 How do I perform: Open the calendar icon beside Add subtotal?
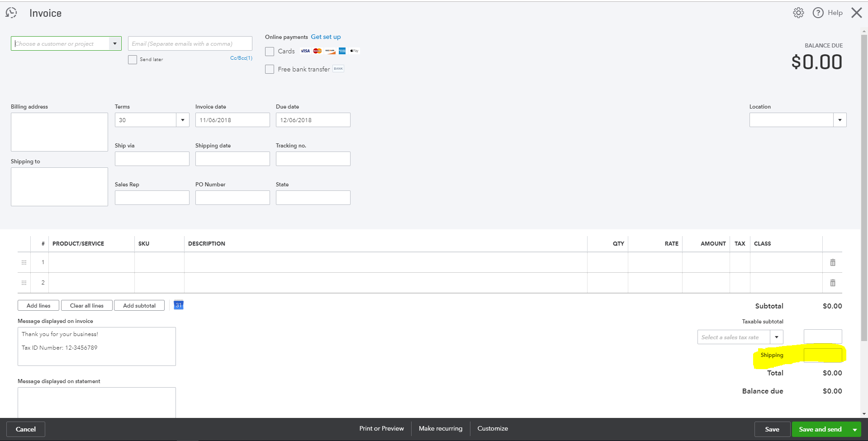point(178,305)
